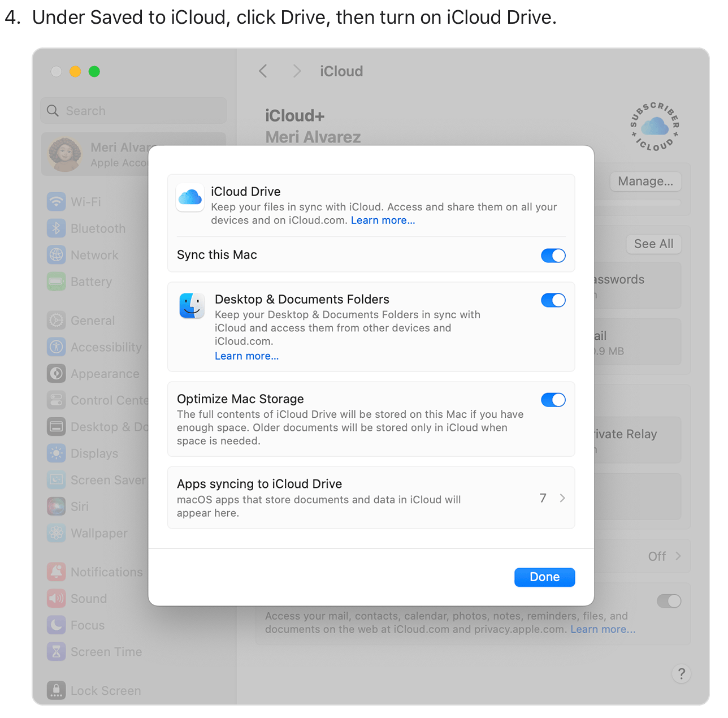Viewport: 728px width, 718px height.
Task: Click the Manage... button
Action: 645,181
